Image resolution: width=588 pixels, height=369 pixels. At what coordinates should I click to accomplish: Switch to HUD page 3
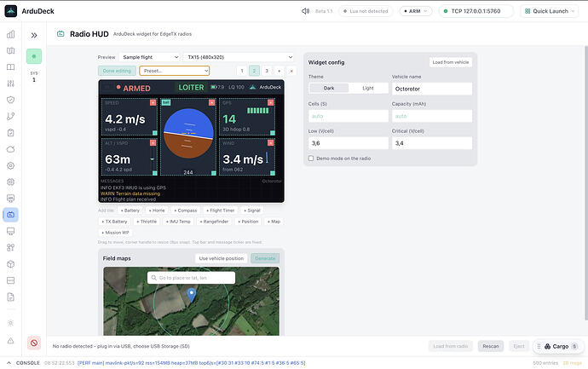click(x=267, y=71)
